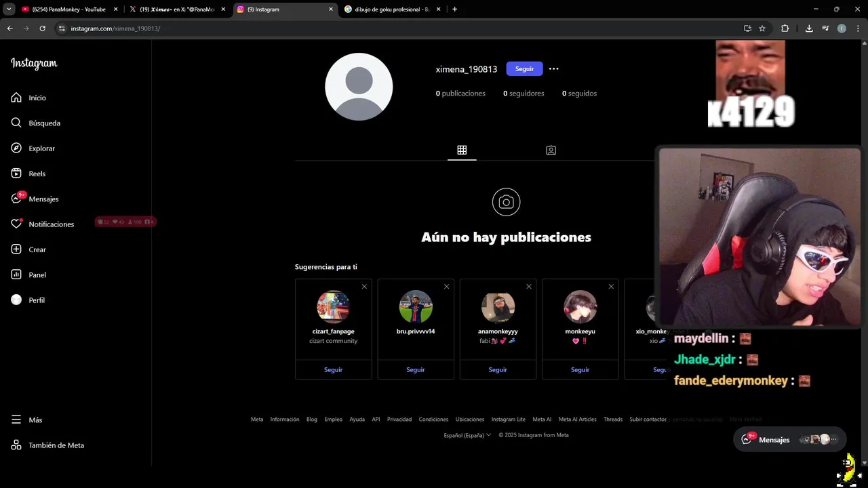Close the Instagram browser tab
Viewport: 868px width, 488px height.
[331, 9]
